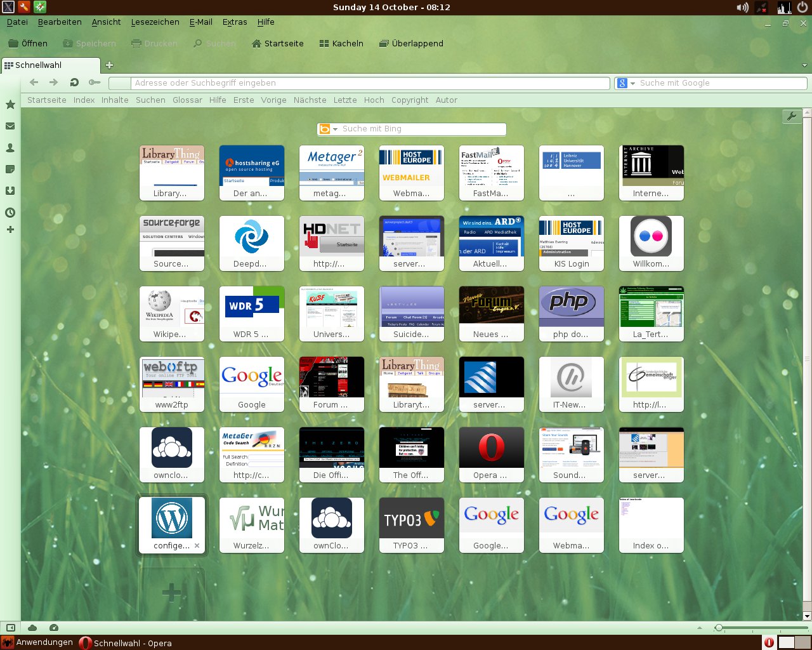This screenshot has width=812, height=650.
Task: Toggle Opera Link cloud icon in status bar
Action: point(32,628)
